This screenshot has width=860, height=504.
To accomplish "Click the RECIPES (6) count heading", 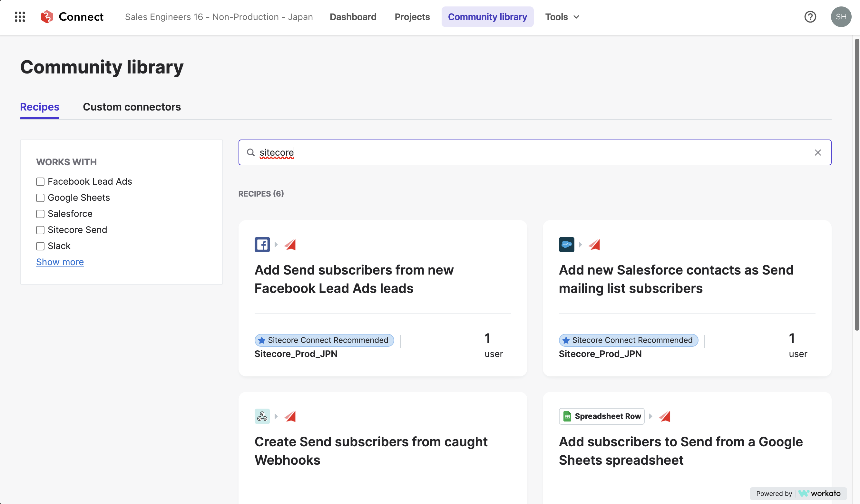I will point(261,194).
